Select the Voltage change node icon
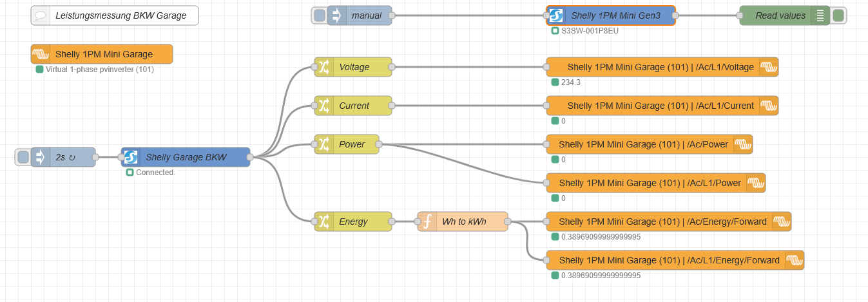The image size is (868, 302). coord(324,67)
